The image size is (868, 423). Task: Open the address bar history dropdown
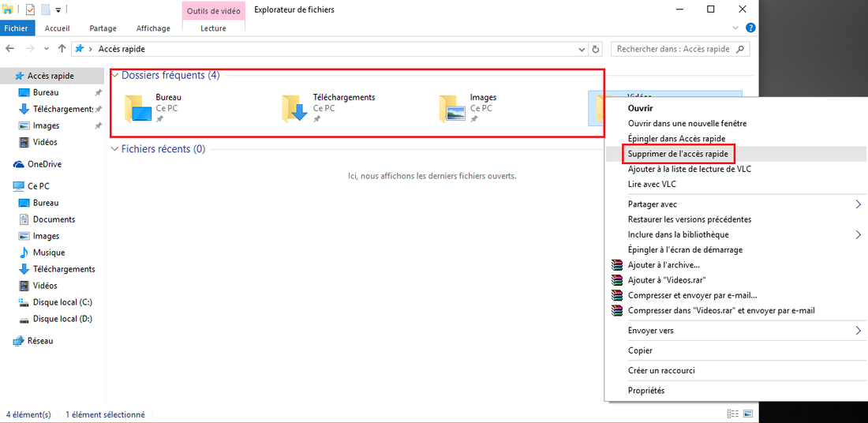click(582, 49)
